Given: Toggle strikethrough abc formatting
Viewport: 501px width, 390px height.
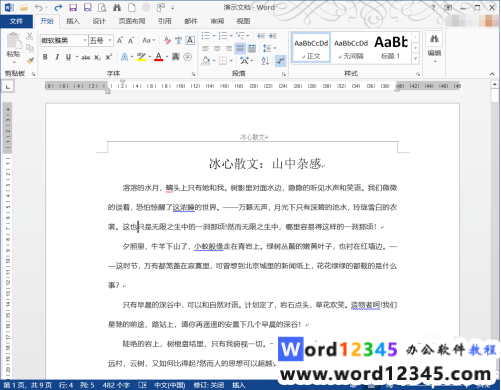Looking at the screenshot, I should click(86, 57).
